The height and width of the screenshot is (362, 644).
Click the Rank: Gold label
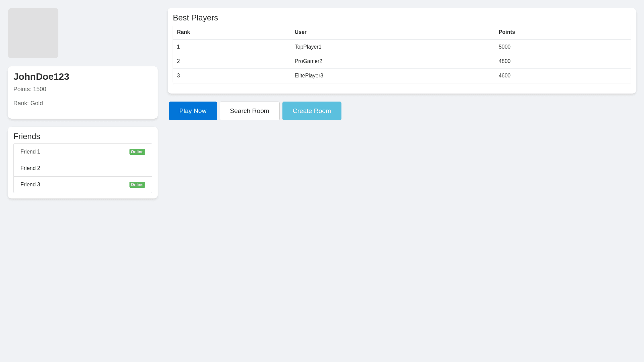(x=28, y=103)
